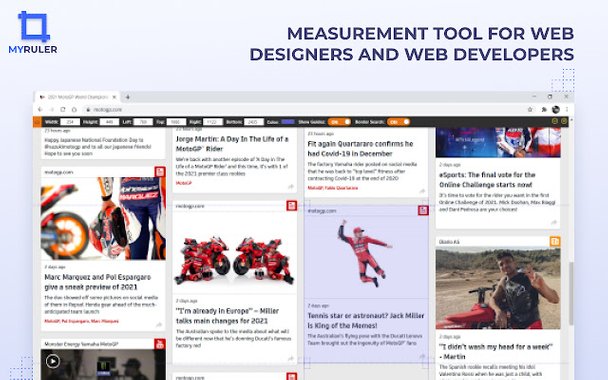Image resolution: width=608 pixels, height=380 pixels.
Task: Open 'eSports: The final vote' headline
Action: click(487, 180)
